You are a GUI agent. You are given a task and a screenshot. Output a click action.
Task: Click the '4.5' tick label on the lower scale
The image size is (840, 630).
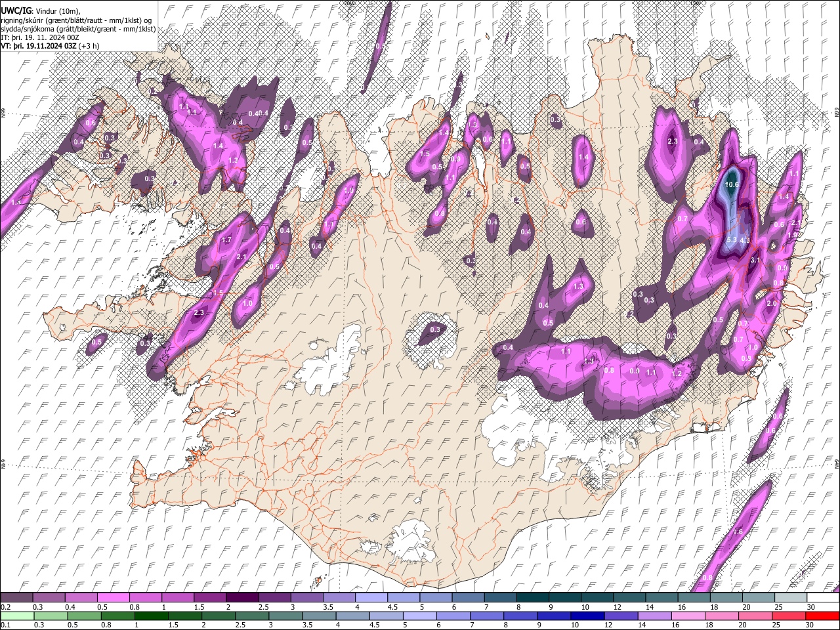pos(375,625)
